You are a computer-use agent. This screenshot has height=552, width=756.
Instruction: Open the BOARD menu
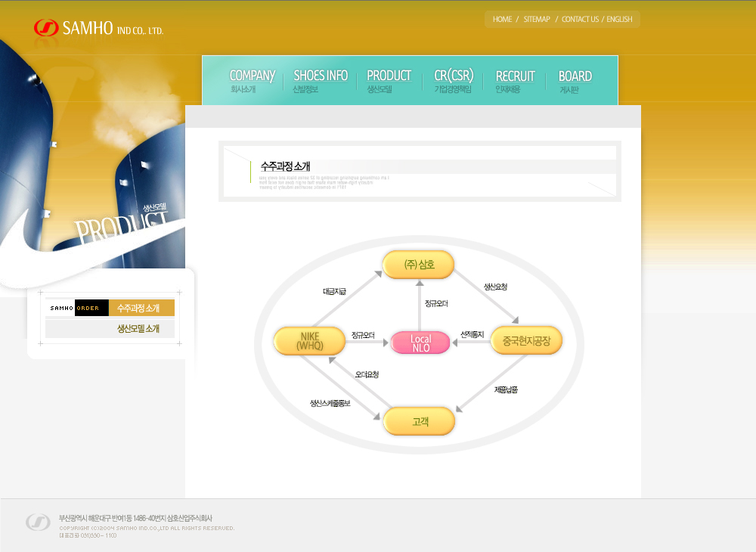click(x=575, y=81)
